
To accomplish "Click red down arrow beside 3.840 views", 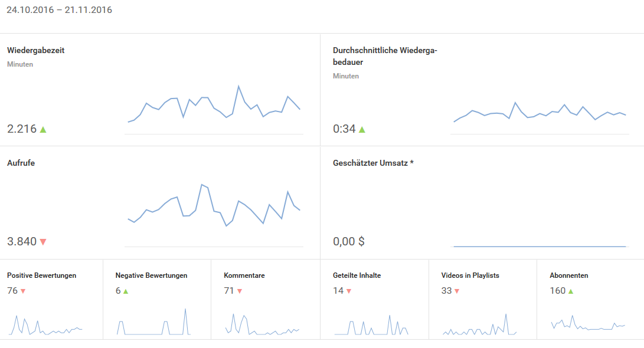I will point(43,242).
